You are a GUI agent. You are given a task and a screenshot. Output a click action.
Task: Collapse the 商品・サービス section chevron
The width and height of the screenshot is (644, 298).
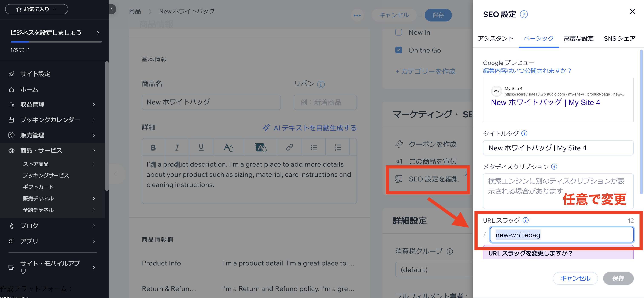click(94, 150)
